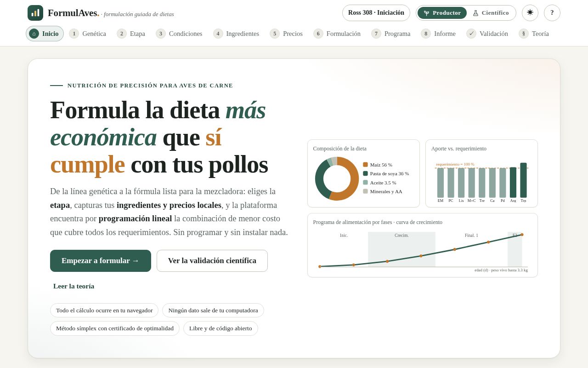Image resolution: width=588 pixels, height=368 pixels.
Task: Switch to Productor mode
Action: click(x=442, y=13)
